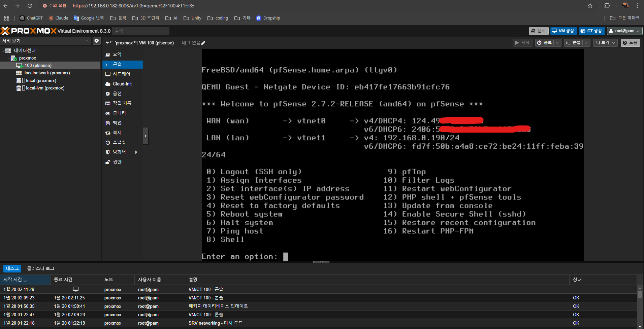The image size is (644, 329).
Task: Reload the browser page
Action: click(30, 6)
